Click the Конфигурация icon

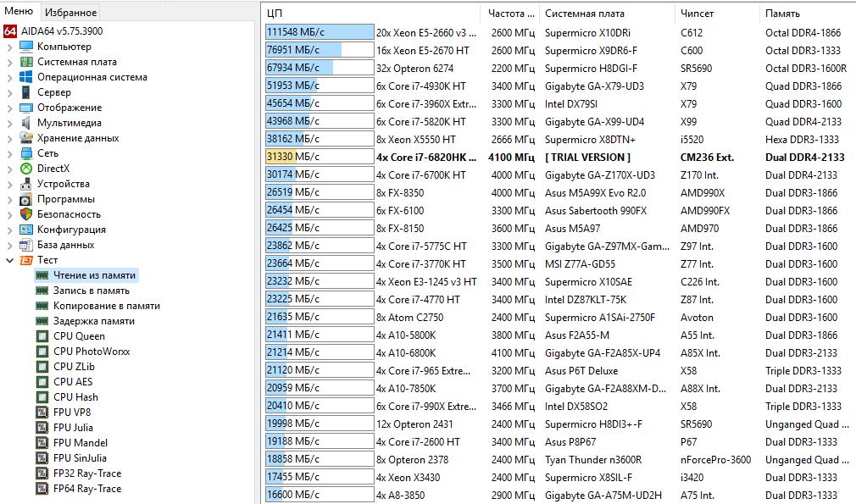[26, 230]
